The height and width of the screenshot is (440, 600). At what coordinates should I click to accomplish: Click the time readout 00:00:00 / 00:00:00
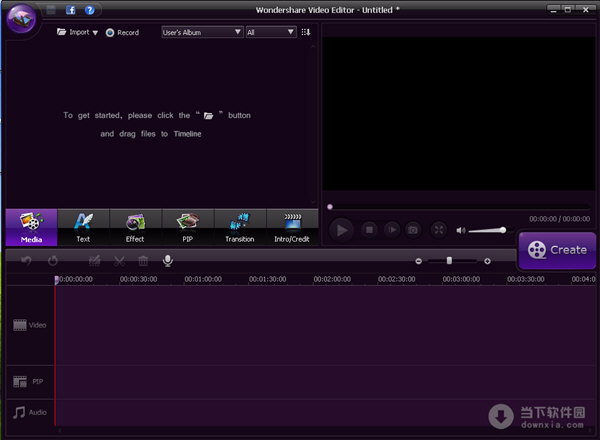[559, 219]
